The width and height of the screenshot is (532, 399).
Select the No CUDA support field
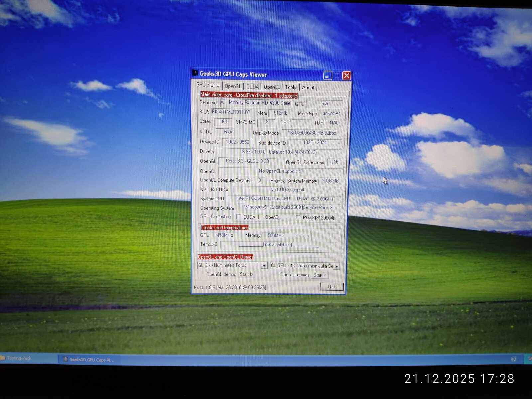pos(287,190)
